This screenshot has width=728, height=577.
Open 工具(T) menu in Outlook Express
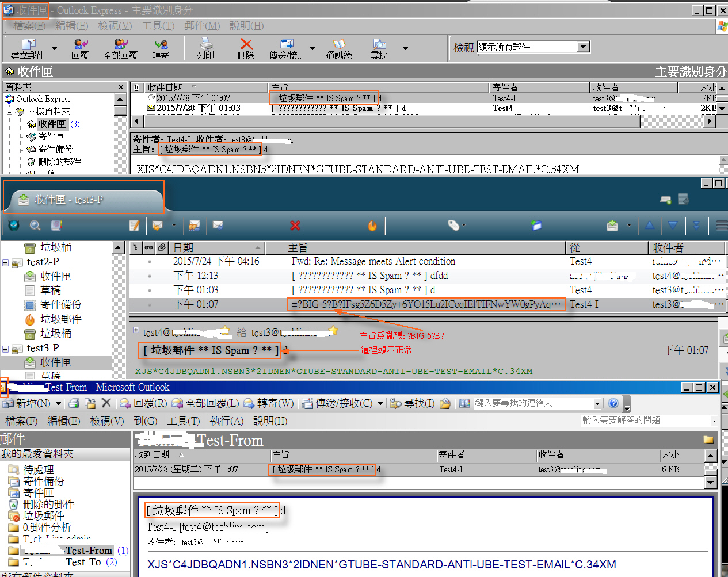point(158,26)
